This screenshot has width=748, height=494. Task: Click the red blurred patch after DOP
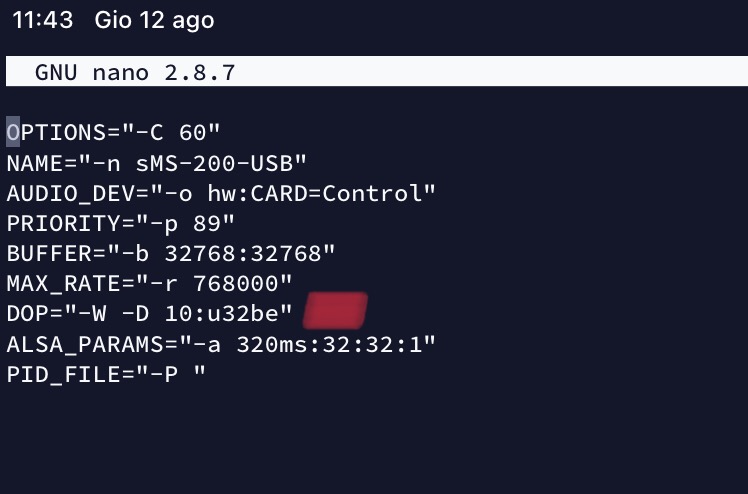336,311
